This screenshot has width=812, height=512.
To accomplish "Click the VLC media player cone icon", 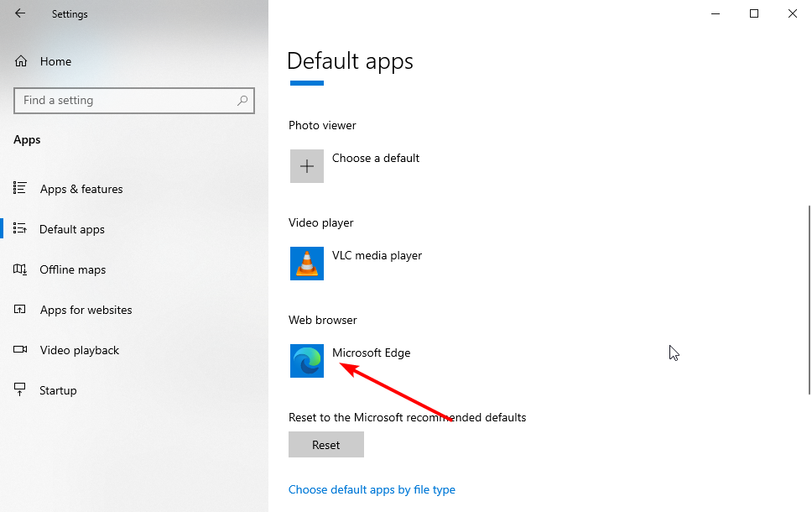I will (x=306, y=264).
